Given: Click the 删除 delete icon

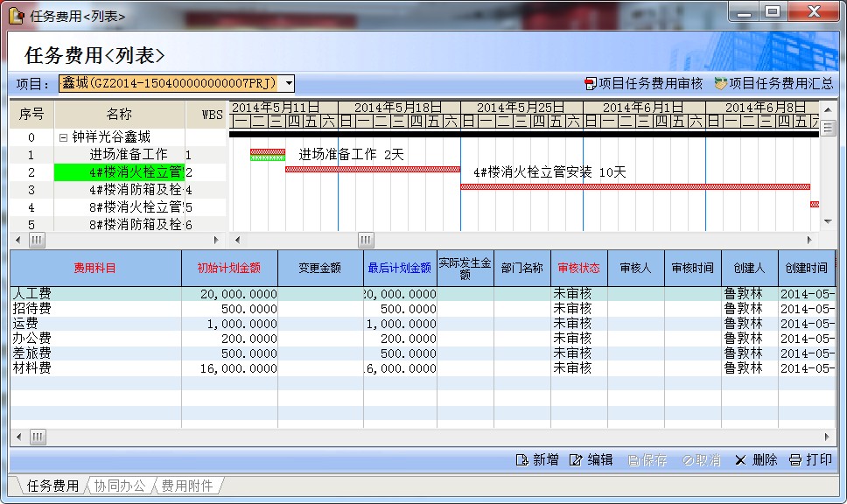Looking at the screenshot, I should click(740, 460).
